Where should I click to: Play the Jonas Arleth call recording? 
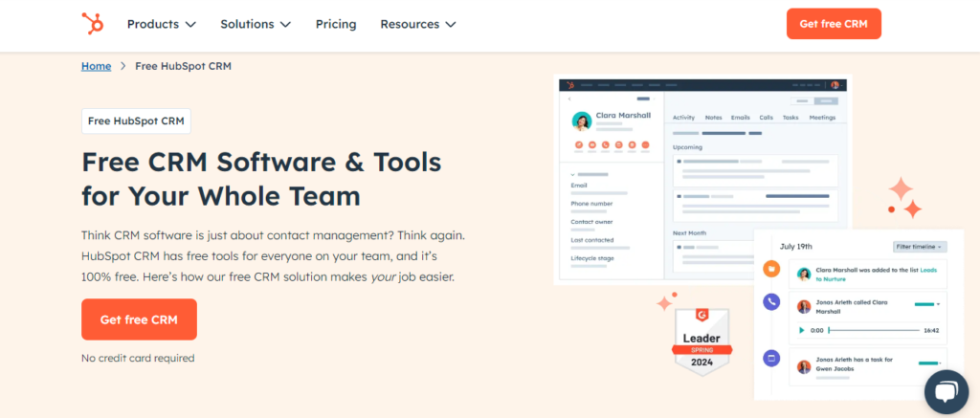tap(802, 331)
